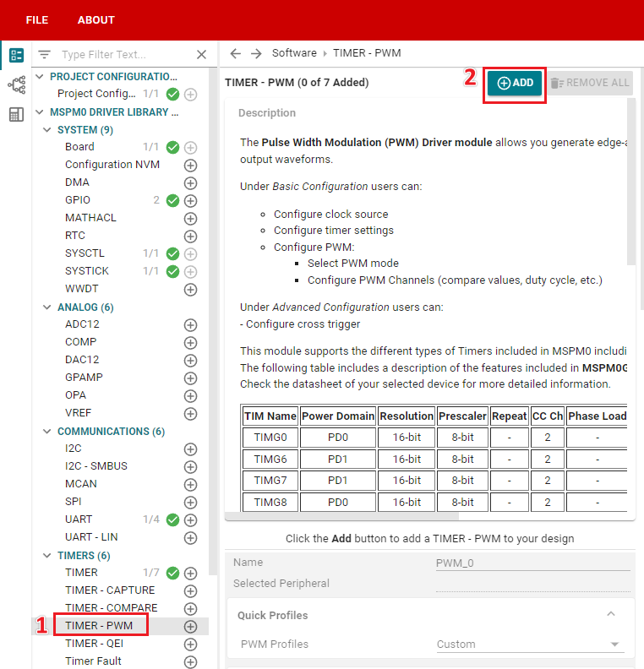644x669 pixels.
Task: Add a TIMER - CAPTURE instance with plus icon
Action: click(190, 591)
